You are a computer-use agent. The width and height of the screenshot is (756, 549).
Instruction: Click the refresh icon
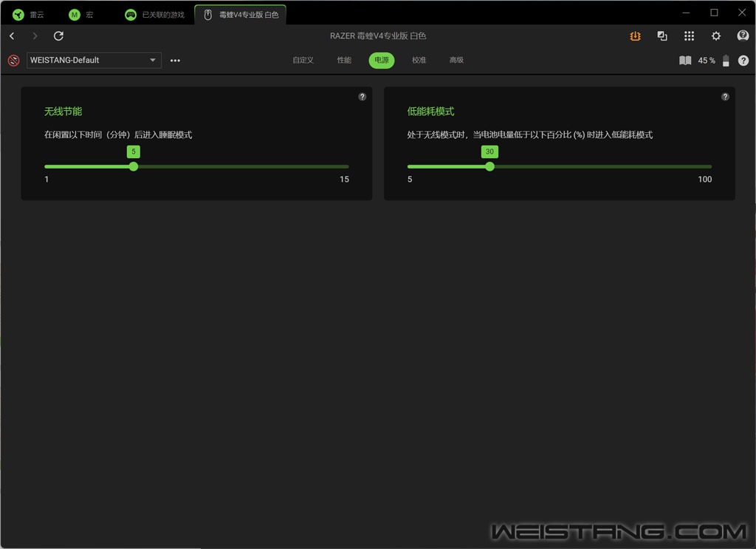point(59,36)
